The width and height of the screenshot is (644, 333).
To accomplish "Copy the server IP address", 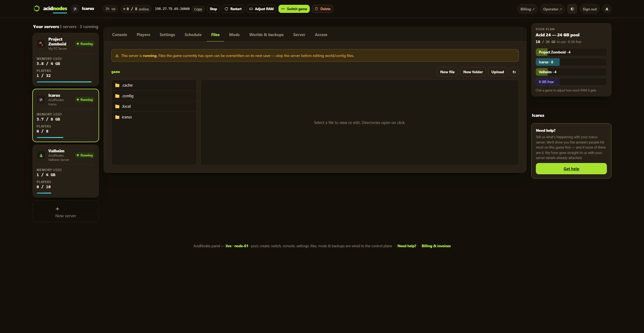I will (198, 9).
